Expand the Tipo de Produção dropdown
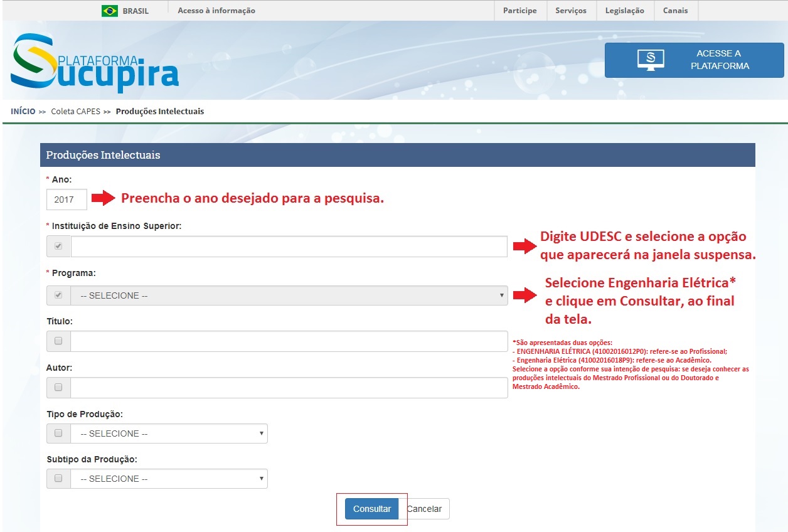 pyautogui.click(x=169, y=434)
